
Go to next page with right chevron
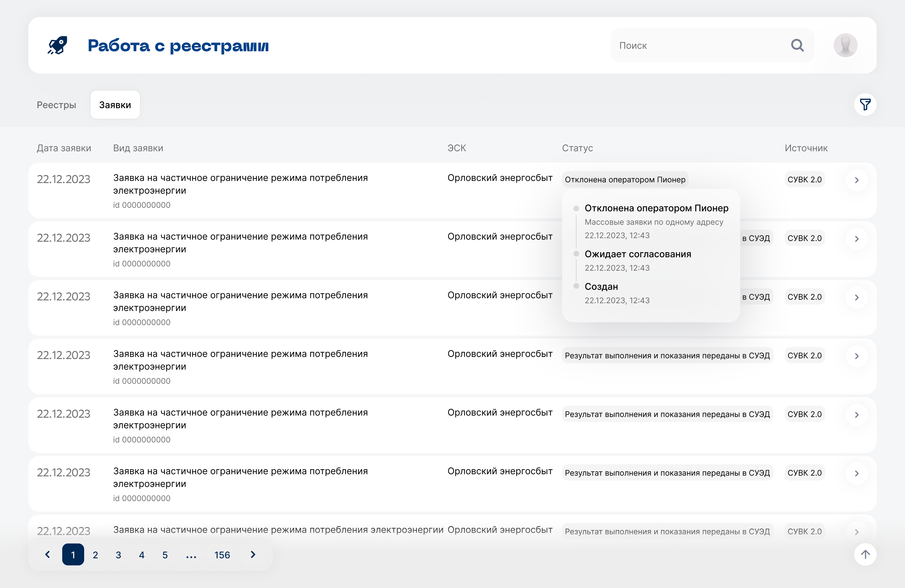pos(253,555)
